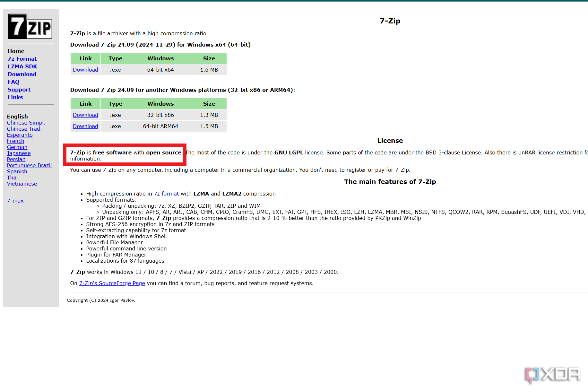Switch language to German
Screen dimensions: 588x392
click(17, 147)
